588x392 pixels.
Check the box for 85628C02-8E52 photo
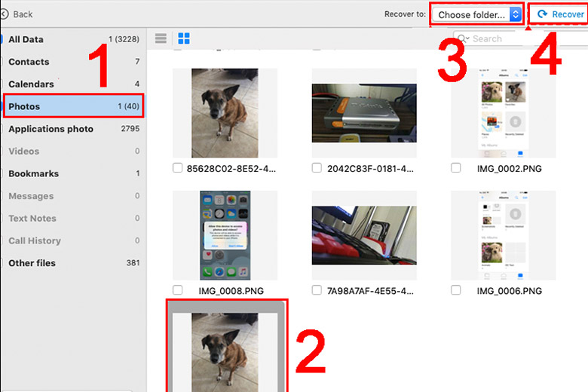pos(177,168)
